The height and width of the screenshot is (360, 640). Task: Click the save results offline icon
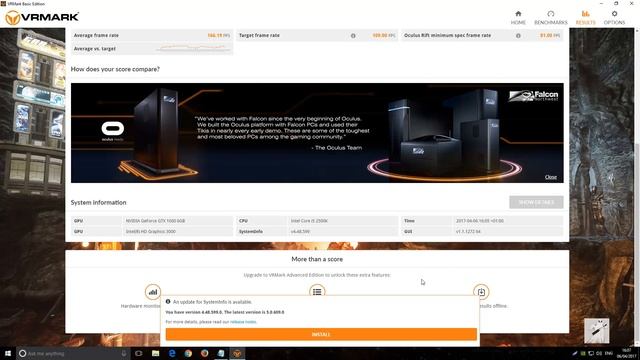pyautogui.click(x=481, y=292)
